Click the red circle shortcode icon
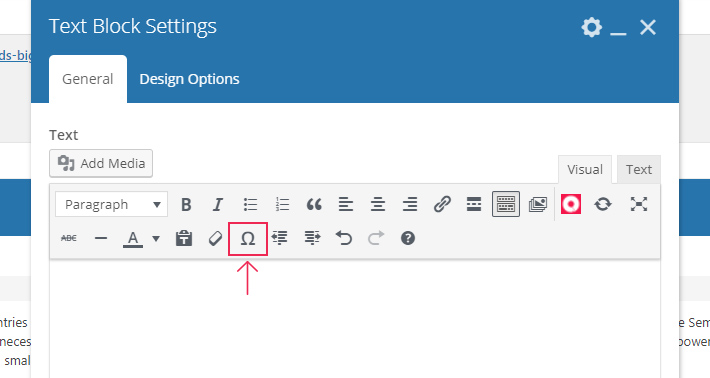The image size is (710, 378). 571,204
